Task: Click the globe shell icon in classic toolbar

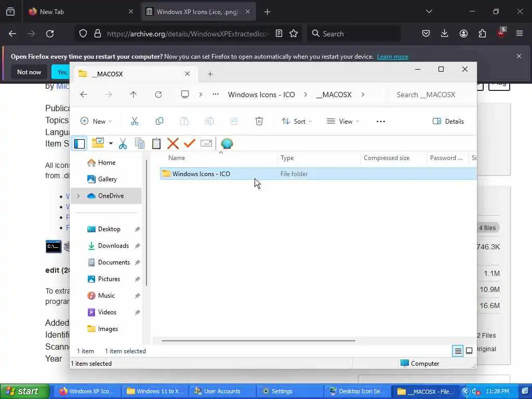Action: click(227, 143)
